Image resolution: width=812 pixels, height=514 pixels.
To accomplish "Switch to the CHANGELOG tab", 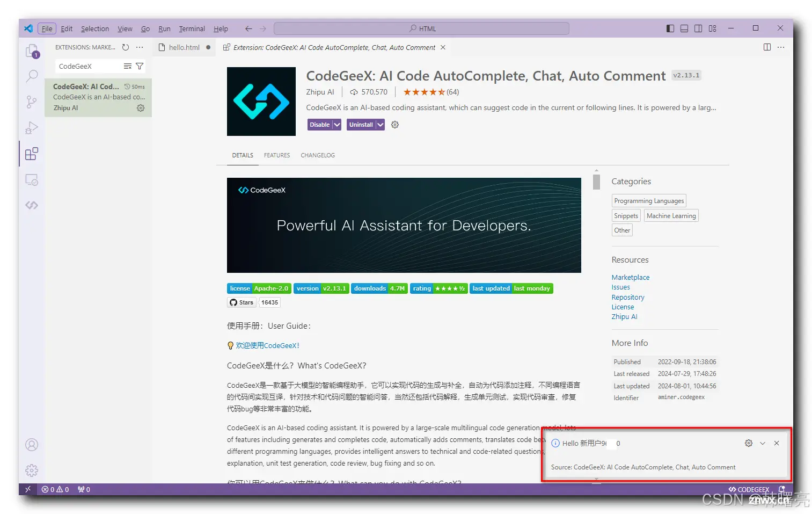I will [x=318, y=155].
